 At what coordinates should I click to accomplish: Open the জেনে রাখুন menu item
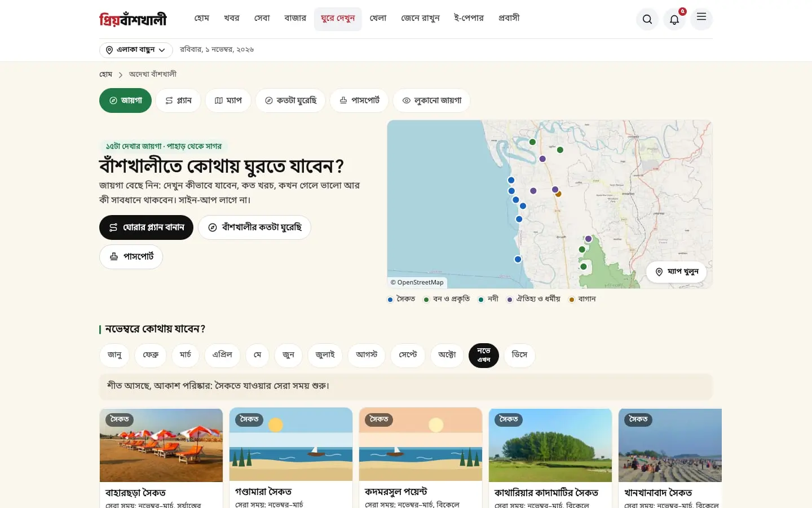(x=420, y=19)
